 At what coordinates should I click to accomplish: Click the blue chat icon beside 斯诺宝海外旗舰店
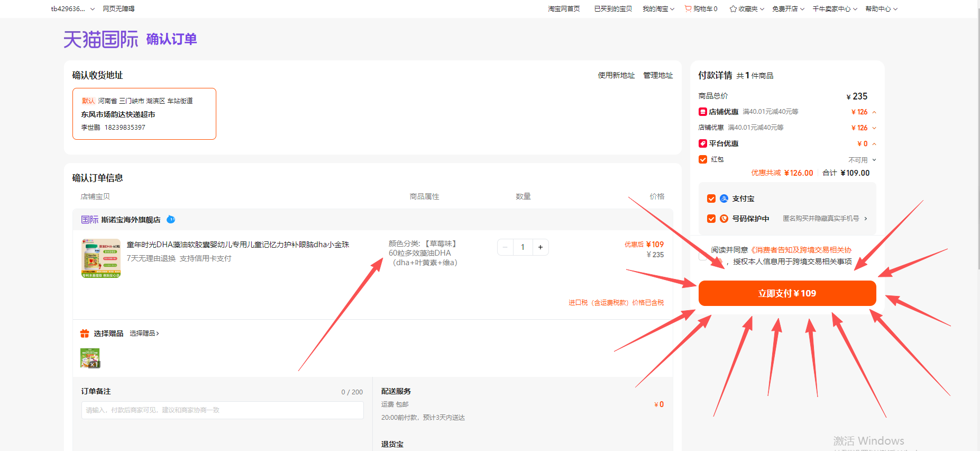171,219
